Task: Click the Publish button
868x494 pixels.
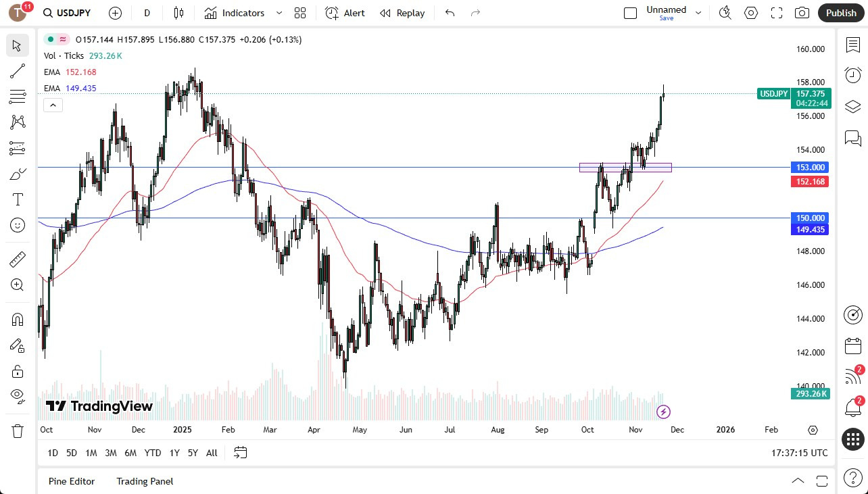Action: click(x=840, y=12)
